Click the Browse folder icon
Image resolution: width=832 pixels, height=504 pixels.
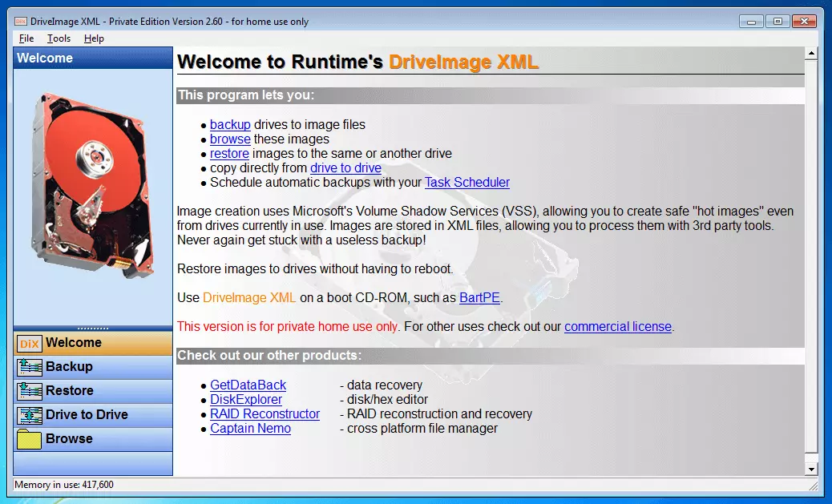pos(30,439)
